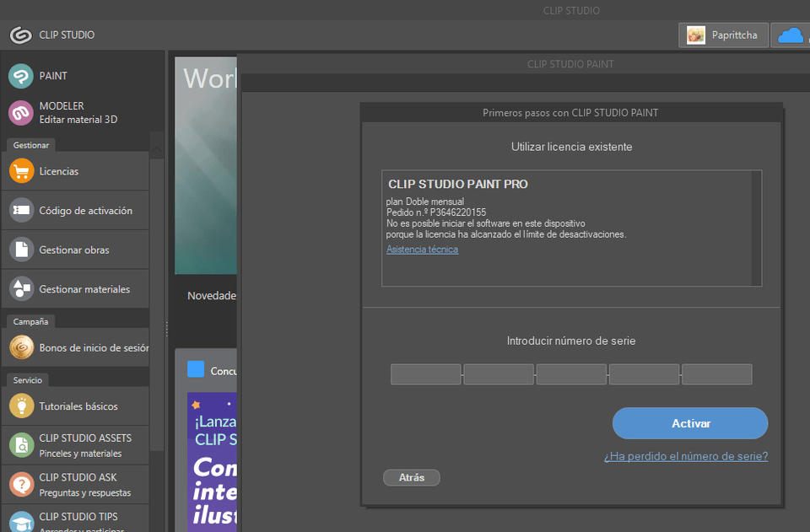Click the CLIP STUDIO PAINT PRO license heading
This screenshot has height=532, width=810.
[x=457, y=184]
